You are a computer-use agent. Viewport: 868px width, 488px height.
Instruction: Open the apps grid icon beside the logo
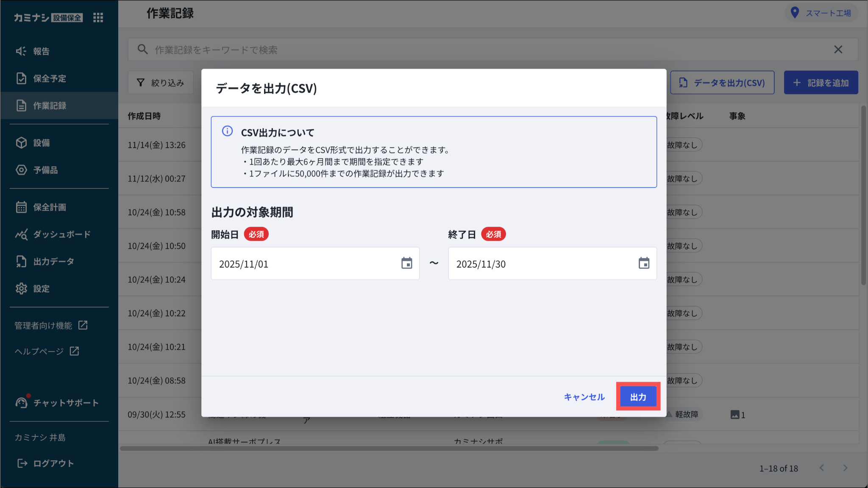coord(98,17)
